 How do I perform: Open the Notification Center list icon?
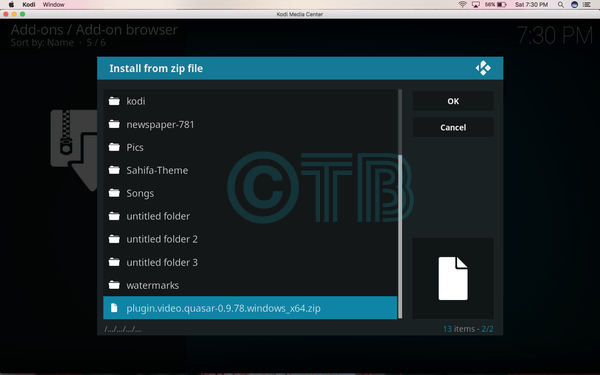[x=587, y=5]
